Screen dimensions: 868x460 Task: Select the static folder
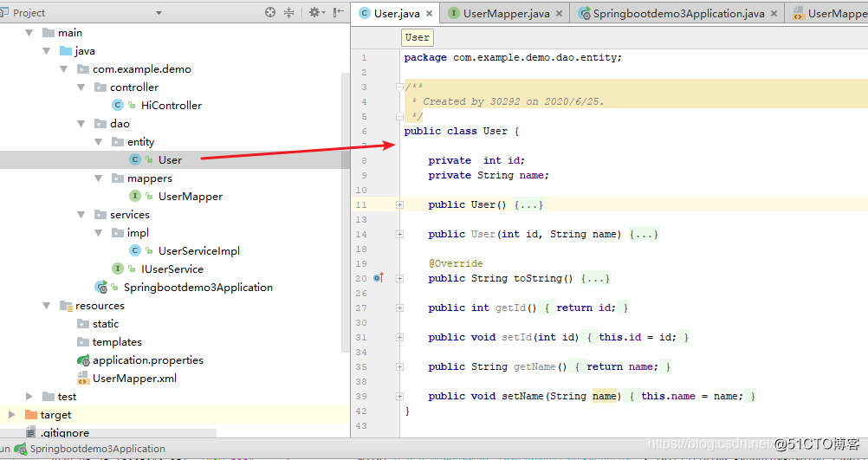(x=105, y=324)
